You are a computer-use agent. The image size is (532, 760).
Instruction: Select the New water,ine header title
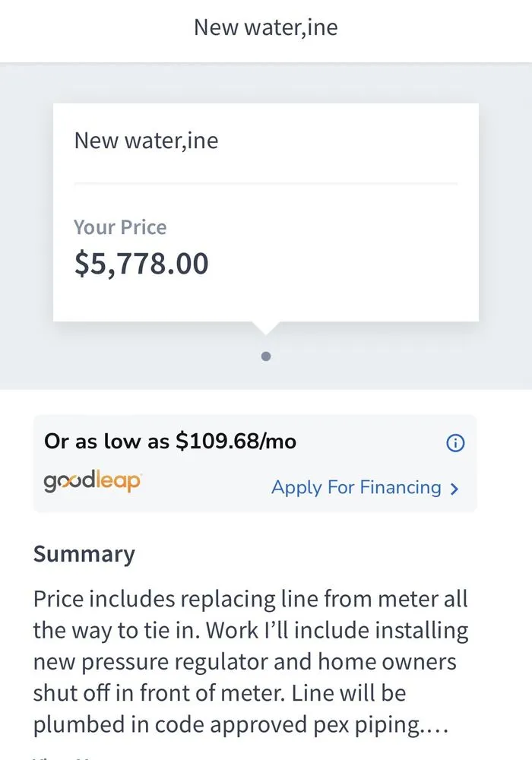pos(265,27)
